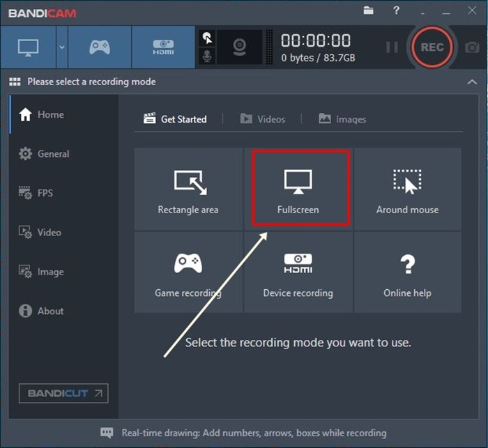Viewport: 488px width, 448px height.
Task: Switch to Images tab
Action: coord(342,119)
